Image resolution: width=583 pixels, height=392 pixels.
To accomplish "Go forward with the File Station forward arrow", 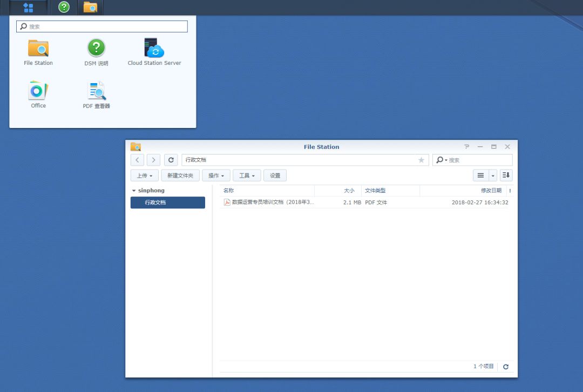I will pyautogui.click(x=153, y=160).
